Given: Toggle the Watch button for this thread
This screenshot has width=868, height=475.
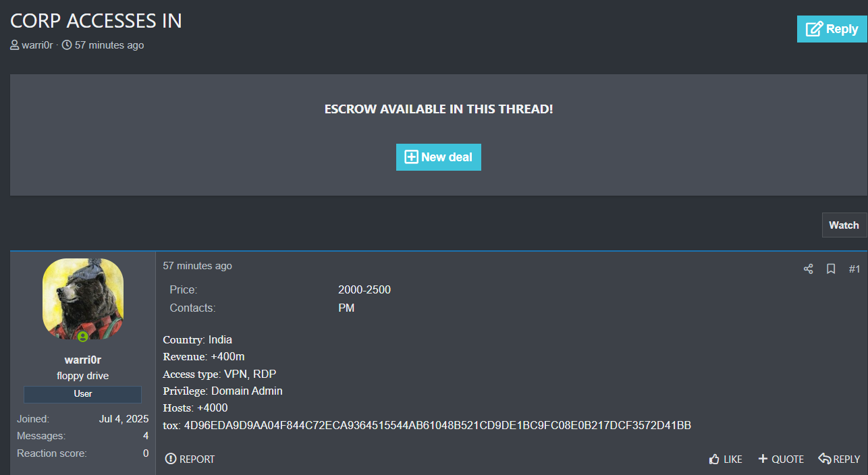Looking at the screenshot, I should click(844, 225).
